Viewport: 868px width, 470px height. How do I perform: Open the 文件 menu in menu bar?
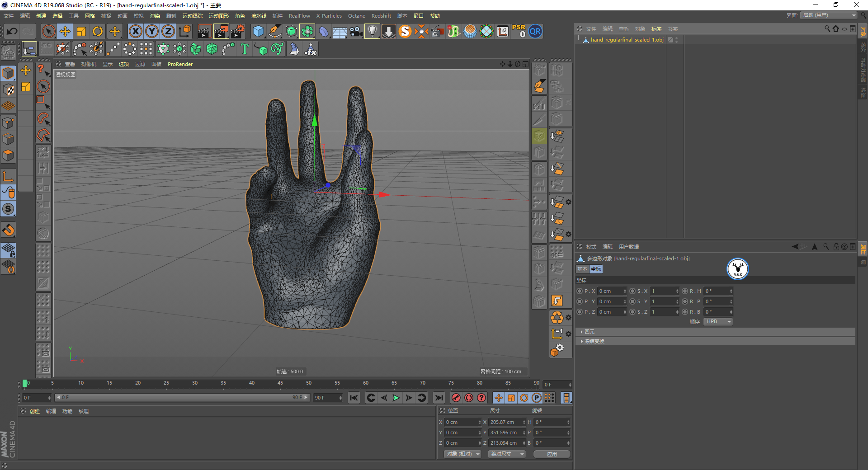coord(9,16)
